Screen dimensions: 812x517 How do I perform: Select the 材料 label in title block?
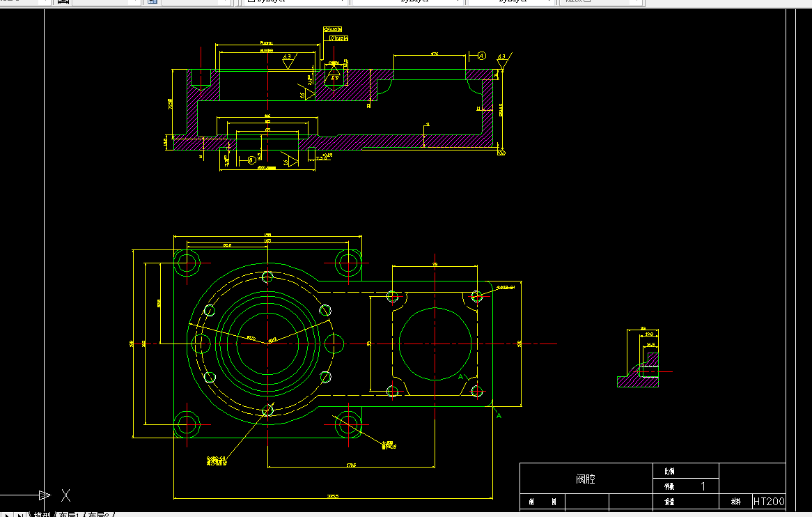735,502
